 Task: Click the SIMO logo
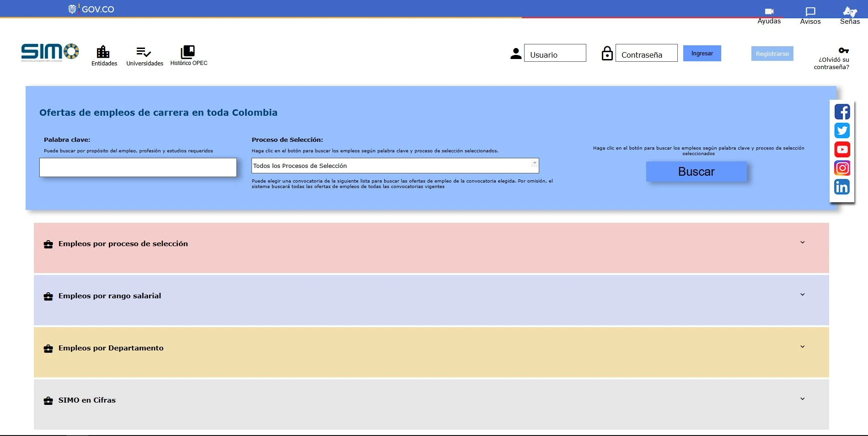click(x=50, y=52)
